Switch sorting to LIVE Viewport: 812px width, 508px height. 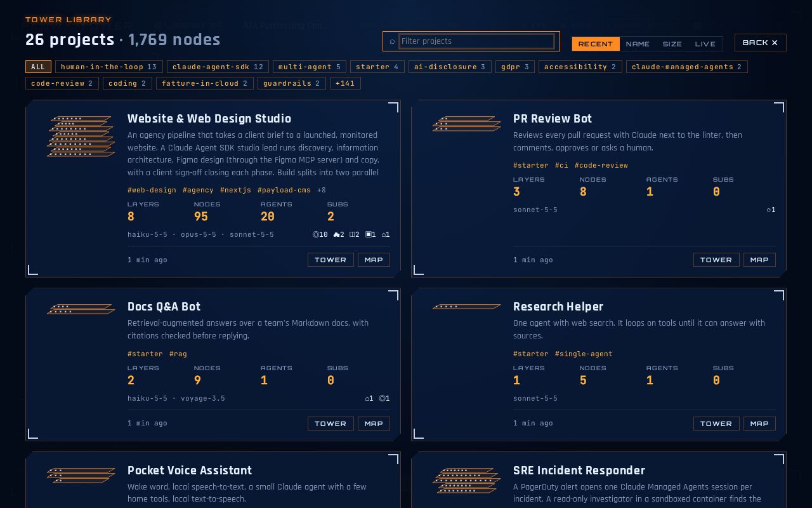(x=705, y=44)
